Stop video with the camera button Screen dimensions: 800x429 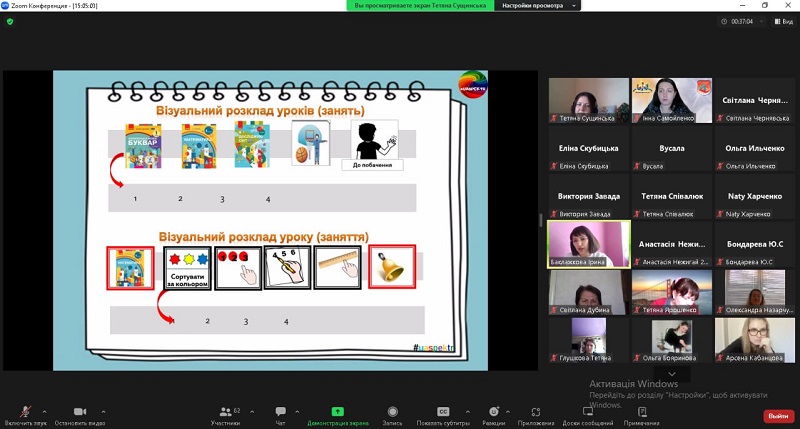[79, 411]
